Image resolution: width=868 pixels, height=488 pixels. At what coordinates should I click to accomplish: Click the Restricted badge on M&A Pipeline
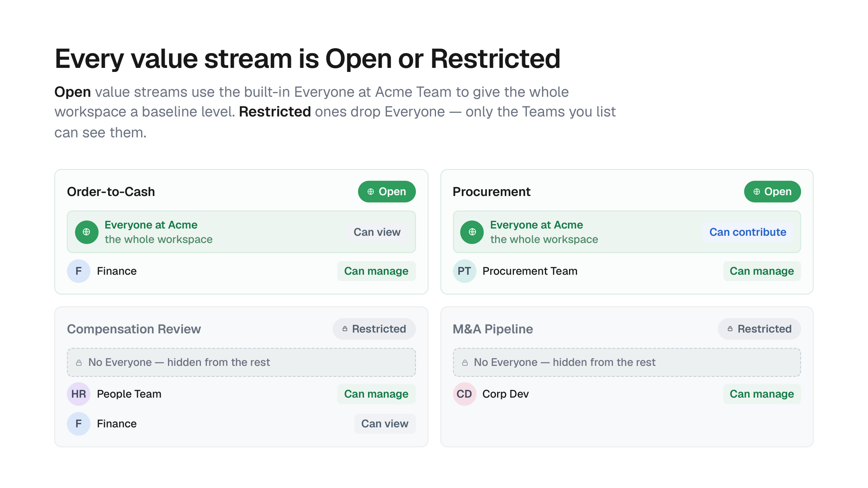[759, 329]
